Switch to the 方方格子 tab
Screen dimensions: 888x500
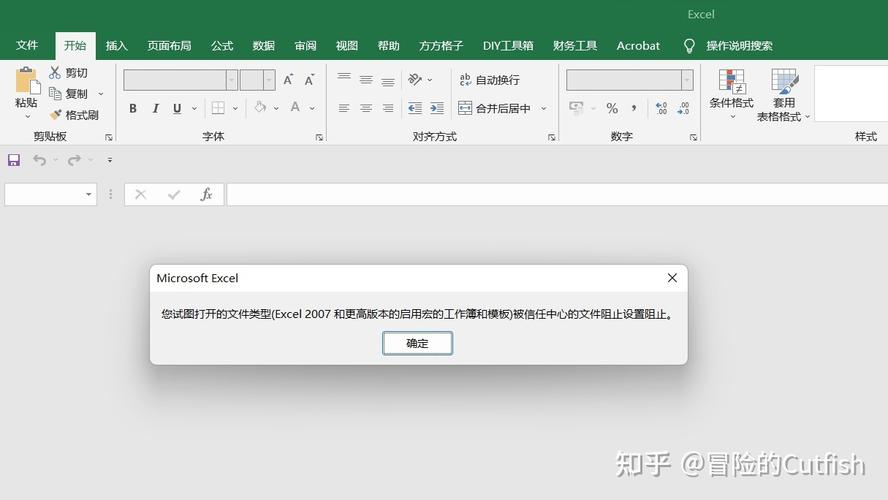(441, 46)
